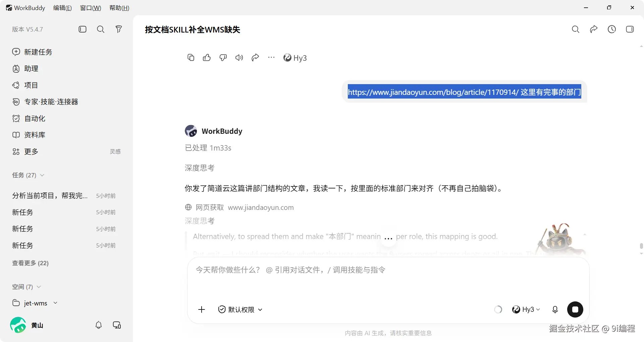
Task: Search within conversation using header magnifier
Action: point(576,29)
